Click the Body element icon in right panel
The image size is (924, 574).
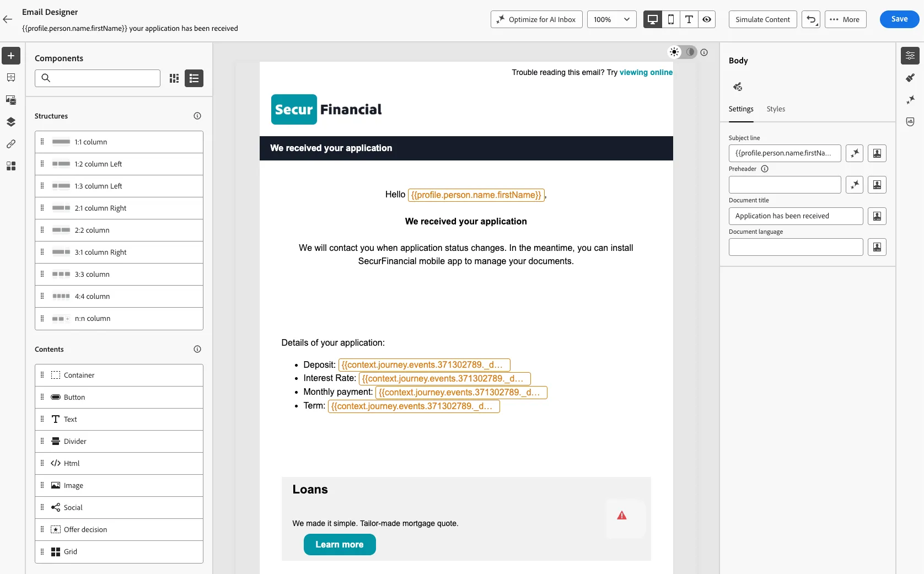click(738, 87)
